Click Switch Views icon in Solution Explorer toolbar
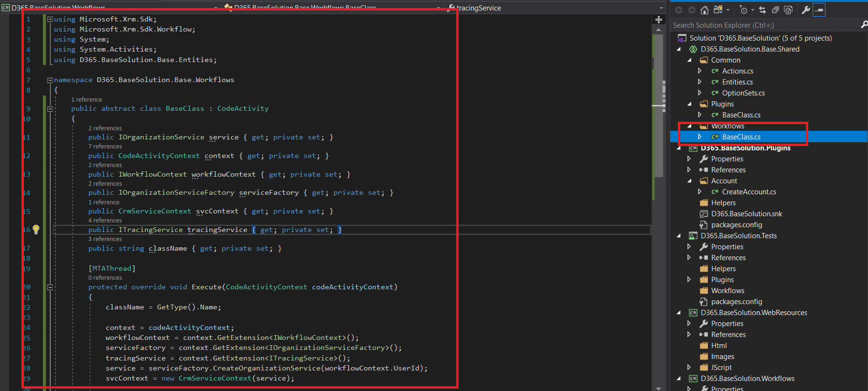This screenshot has height=391, width=868. coord(718,10)
